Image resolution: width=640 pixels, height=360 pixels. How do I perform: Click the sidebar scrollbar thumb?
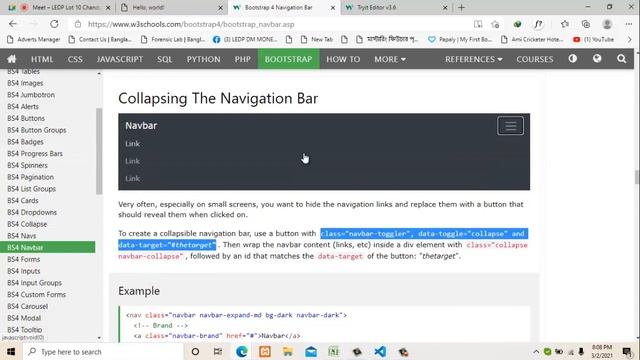(99, 151)
